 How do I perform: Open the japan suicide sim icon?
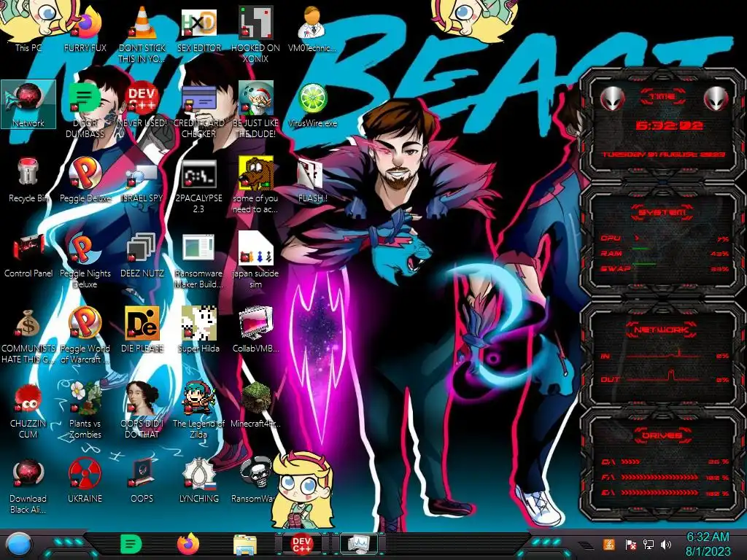[x=255, y=260]
